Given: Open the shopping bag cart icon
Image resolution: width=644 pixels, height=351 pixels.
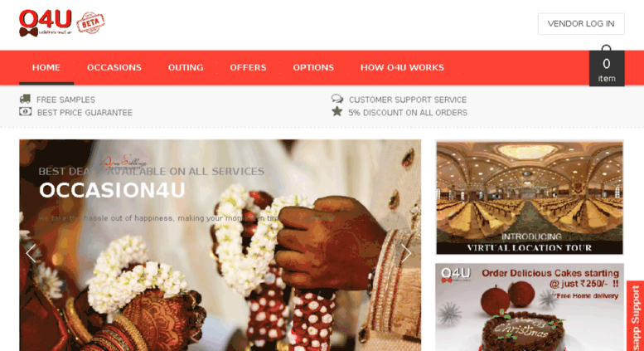Looking at the screenshot, I should 607,66.
